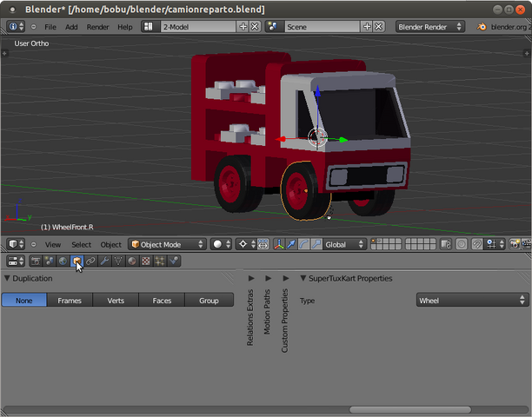This screenshot has width=532, height=417.
Task: Switch to Object Constraints tab
Action: [x=90, y=261]
